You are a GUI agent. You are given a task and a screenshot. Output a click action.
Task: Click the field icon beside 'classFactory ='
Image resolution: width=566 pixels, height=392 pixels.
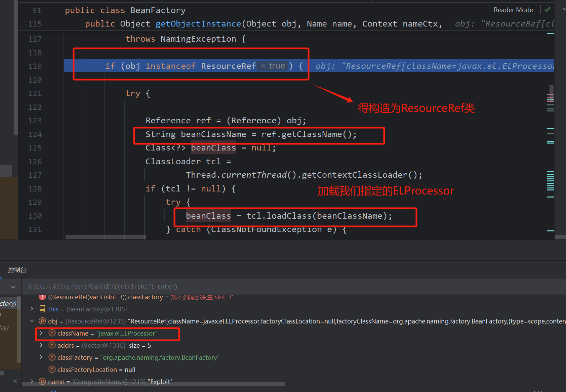pos(52,357)
